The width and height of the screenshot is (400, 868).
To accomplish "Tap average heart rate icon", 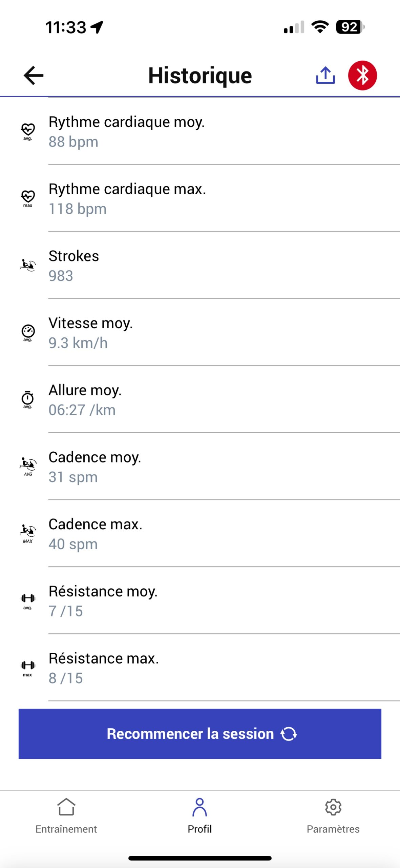I will tap(28, 131).
